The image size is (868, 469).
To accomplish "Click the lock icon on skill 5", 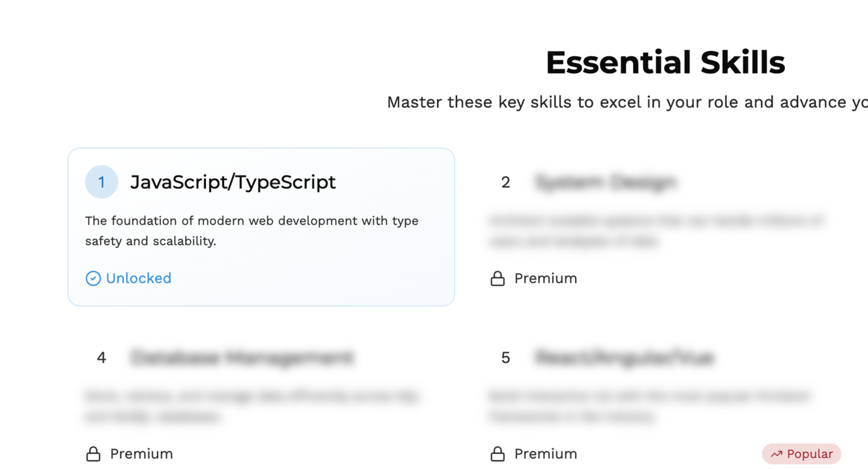I will tap(497, 454).
